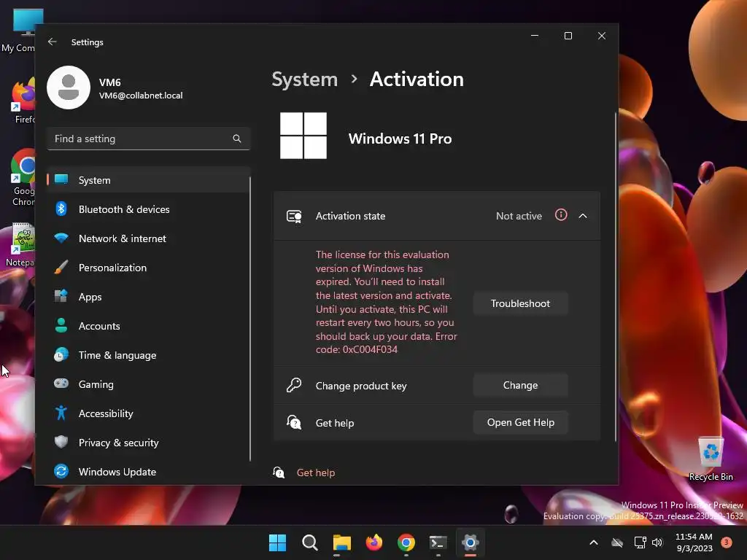Open Windows Update settings
Screen dimensions: 747x560
click(149, 472)
